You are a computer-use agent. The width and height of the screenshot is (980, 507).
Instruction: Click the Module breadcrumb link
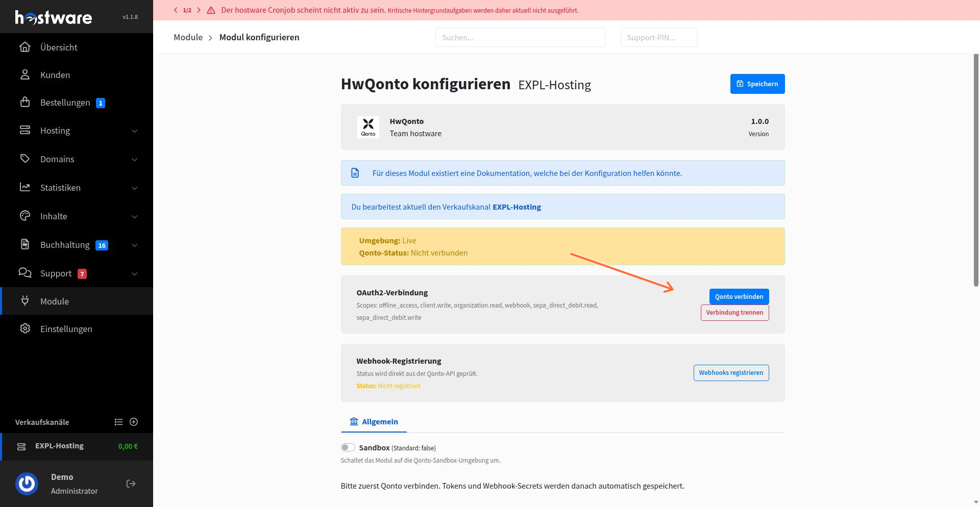(x=188, y=37)
